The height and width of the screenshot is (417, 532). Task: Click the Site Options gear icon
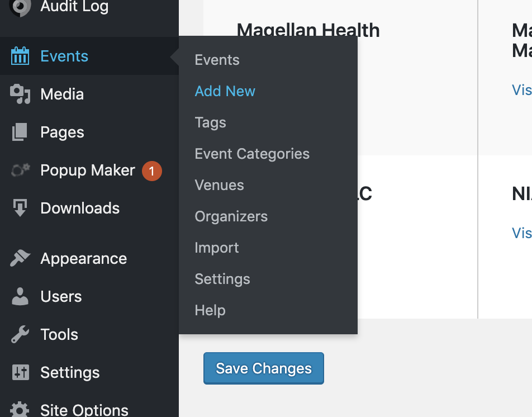20,409
